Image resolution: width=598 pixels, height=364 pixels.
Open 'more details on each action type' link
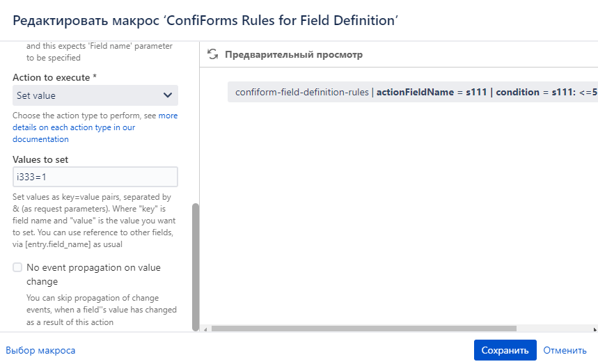click(95, 127)
